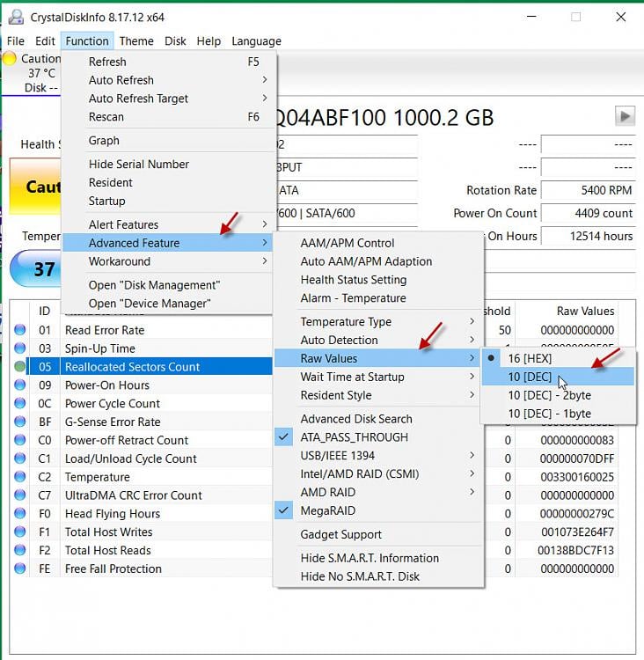Click Advanced Disk Search option

coord(378,419)
